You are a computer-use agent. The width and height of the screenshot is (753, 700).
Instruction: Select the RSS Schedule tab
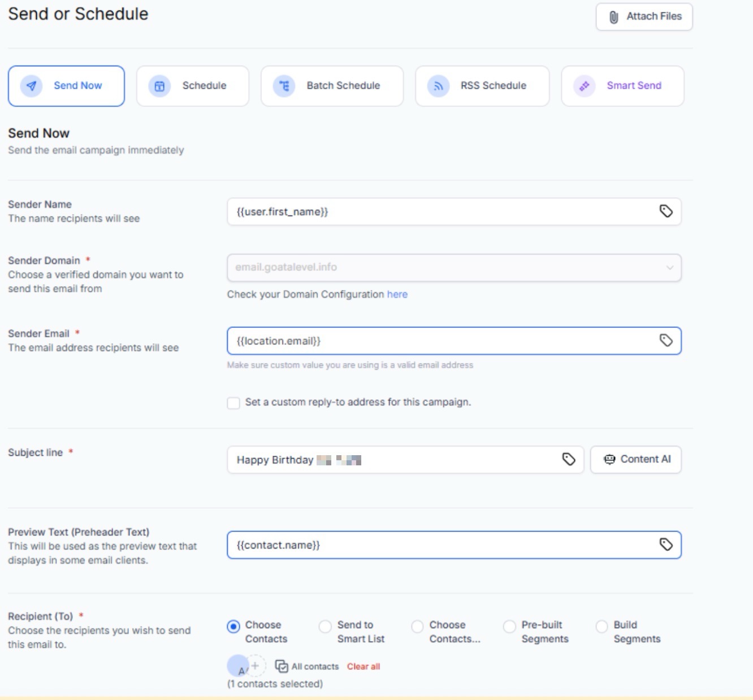[x=482, y=86]
